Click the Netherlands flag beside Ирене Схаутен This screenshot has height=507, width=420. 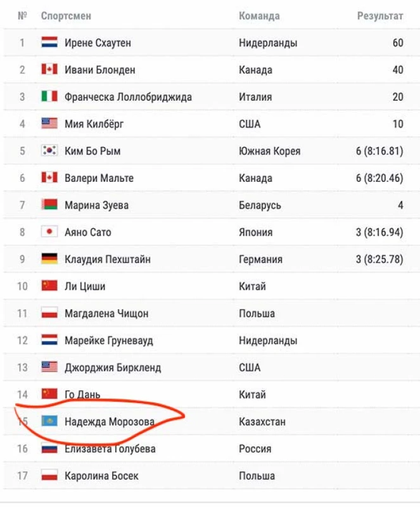49,43
